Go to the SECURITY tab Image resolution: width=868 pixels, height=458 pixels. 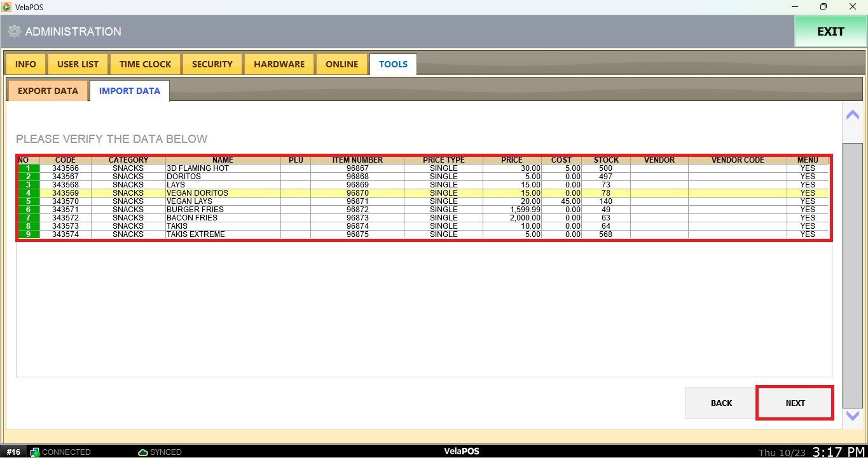(x=212, y=64)
